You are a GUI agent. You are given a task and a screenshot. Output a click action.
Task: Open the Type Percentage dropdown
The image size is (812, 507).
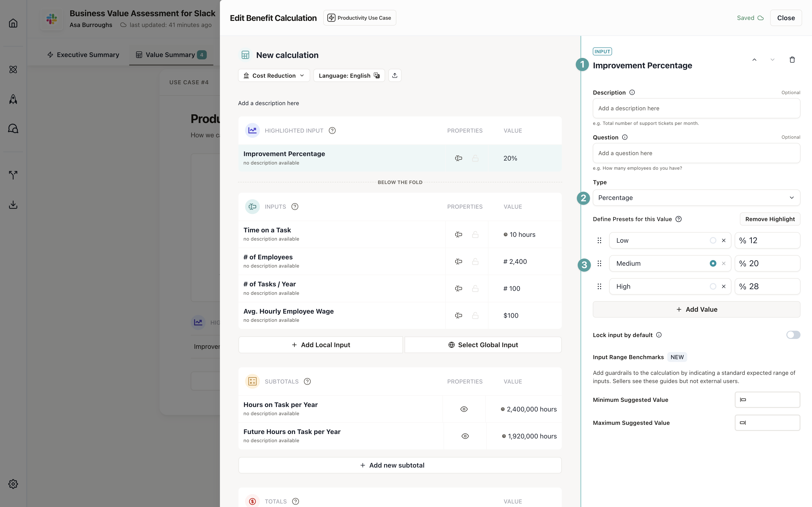696,197
